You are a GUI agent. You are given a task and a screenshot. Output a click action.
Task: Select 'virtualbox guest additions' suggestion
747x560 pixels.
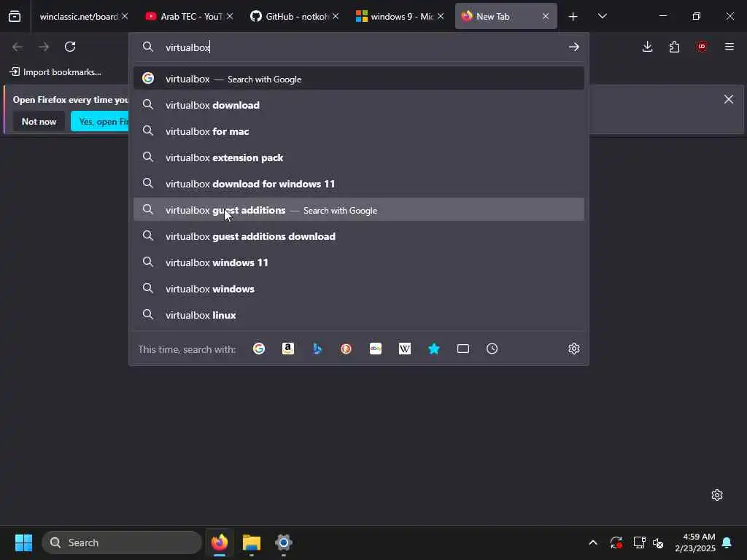359,209
